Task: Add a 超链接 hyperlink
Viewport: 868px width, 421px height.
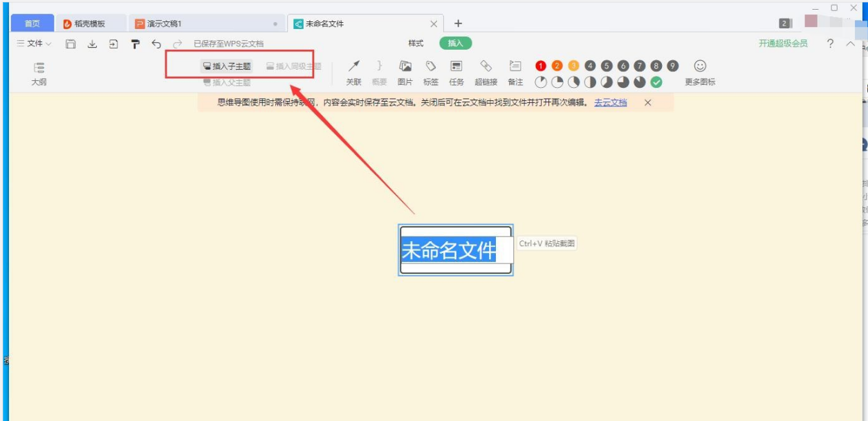Action: [x=486, y=73]
